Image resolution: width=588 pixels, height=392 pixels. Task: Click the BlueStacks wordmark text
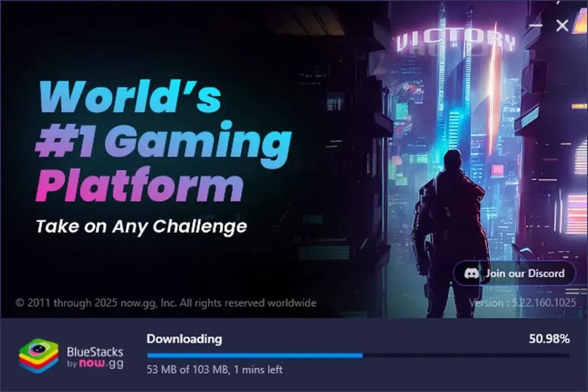click(95, 351)
